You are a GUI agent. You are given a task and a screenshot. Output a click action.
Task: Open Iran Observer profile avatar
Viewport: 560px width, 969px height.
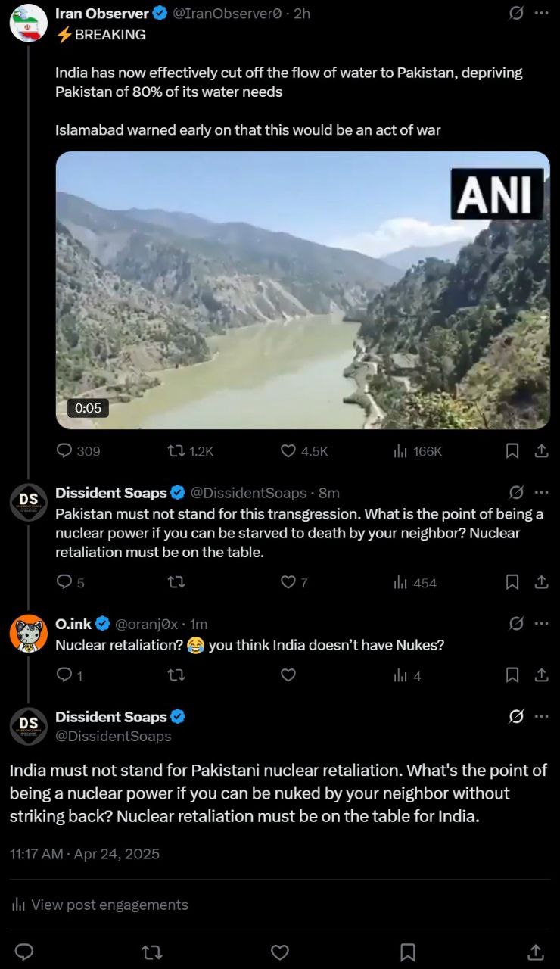[x=28, y=22]
